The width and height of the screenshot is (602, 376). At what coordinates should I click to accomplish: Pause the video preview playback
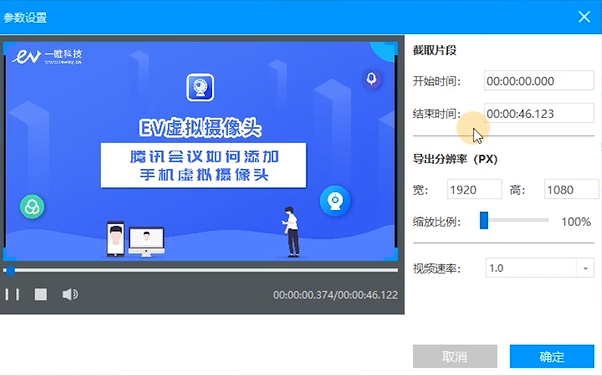pos(12,295)
